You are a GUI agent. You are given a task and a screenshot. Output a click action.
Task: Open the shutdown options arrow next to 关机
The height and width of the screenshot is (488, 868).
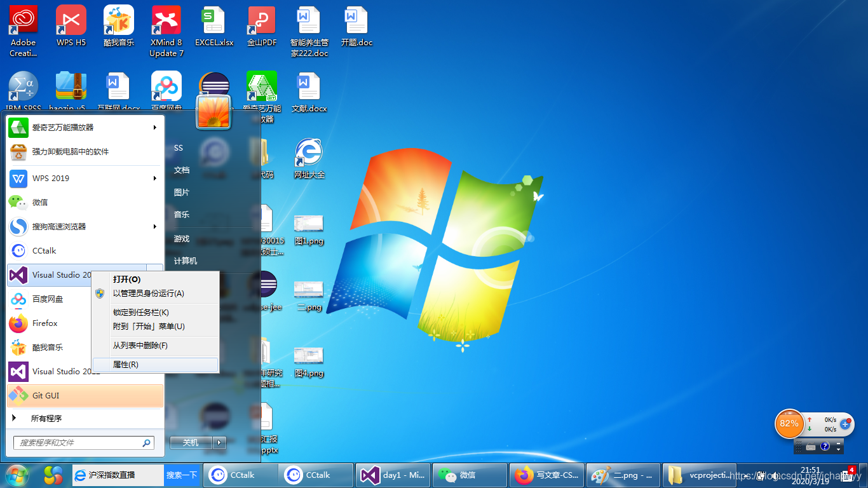click(220, 442)
